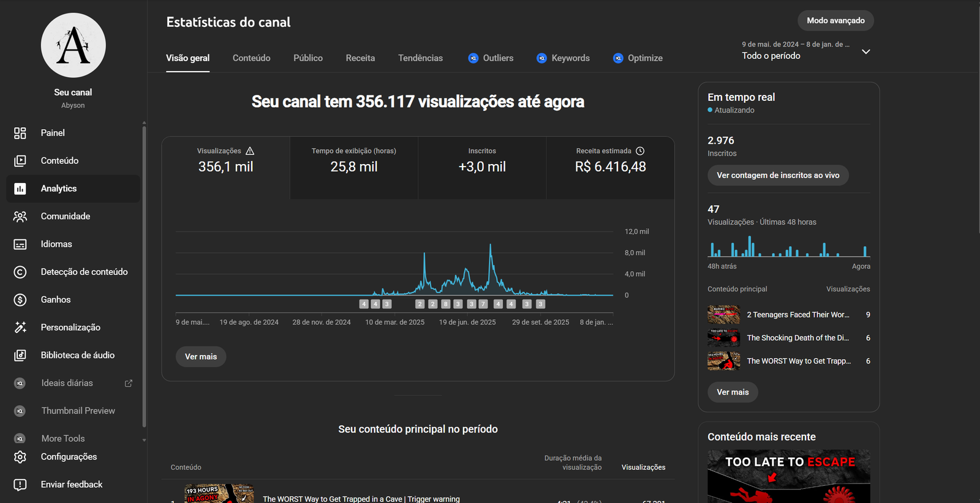Viewport: 980px width, 503px height.
Task: Switch to the Conteúdo analytics tab
Action: [x=252, y=58]
